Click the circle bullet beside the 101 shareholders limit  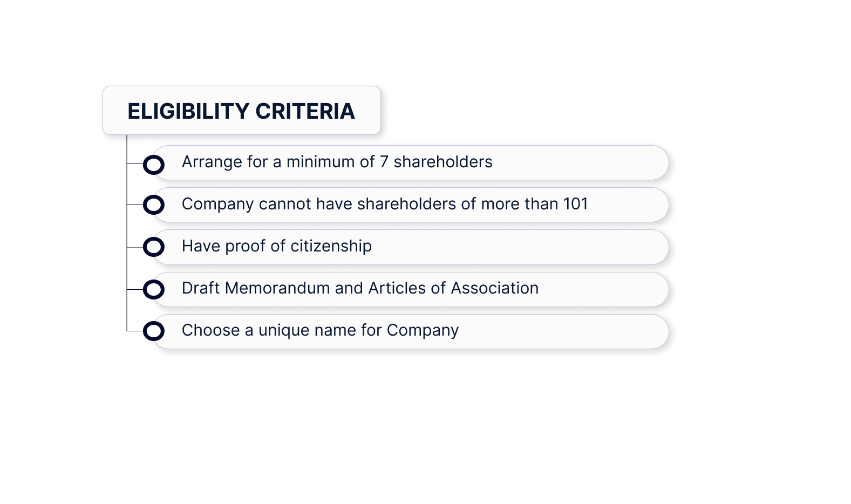(x=154, y=205)
